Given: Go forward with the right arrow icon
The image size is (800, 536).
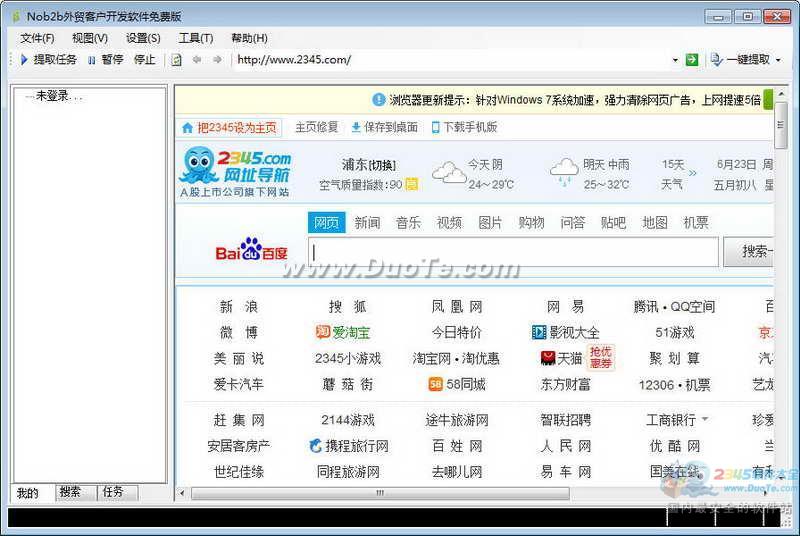Looking at the screenshot, I should coord(217,60).
